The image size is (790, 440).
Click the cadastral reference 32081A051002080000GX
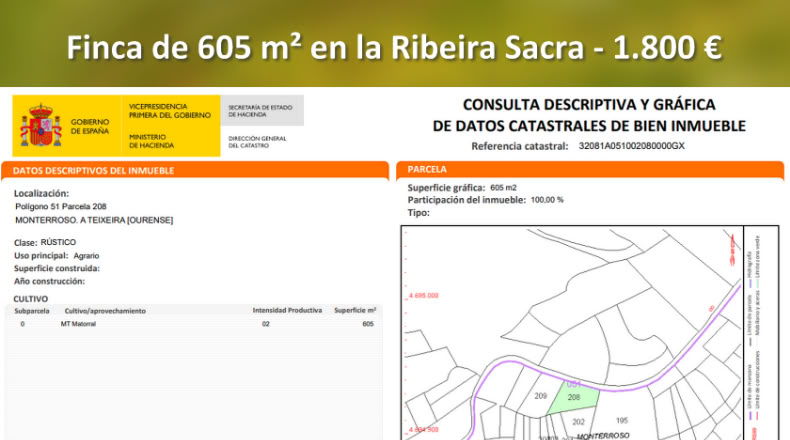pyautogui.click(x=631, y=146)
